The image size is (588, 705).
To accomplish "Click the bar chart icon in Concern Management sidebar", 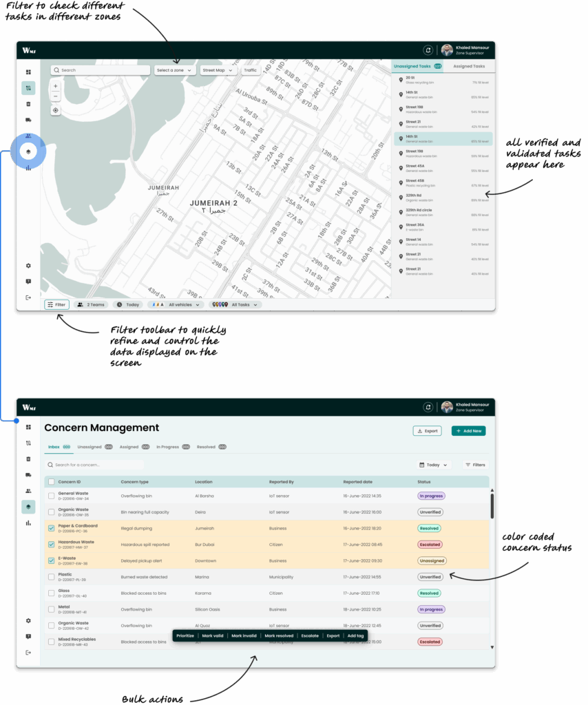I will (x=28, y=523).
